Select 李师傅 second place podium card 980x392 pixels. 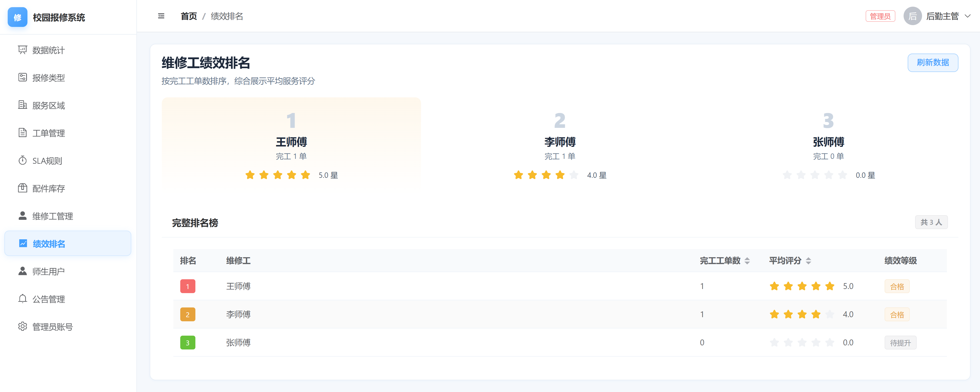pyautogui.click(x=560, y=145)
